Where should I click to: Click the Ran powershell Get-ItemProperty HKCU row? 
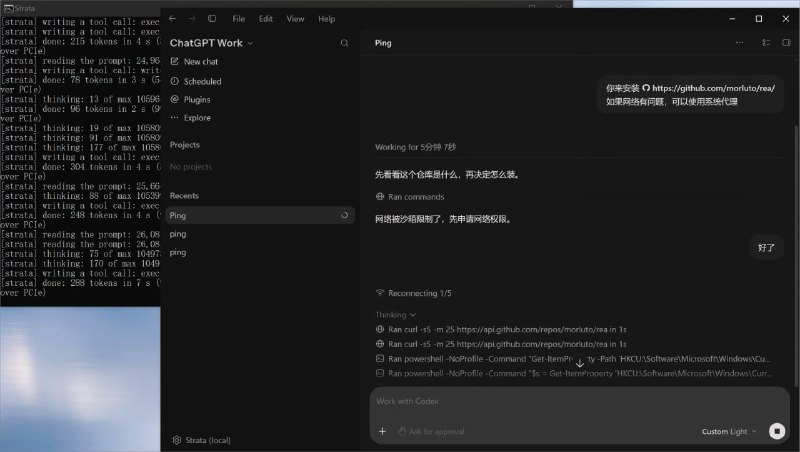point(573,359)
